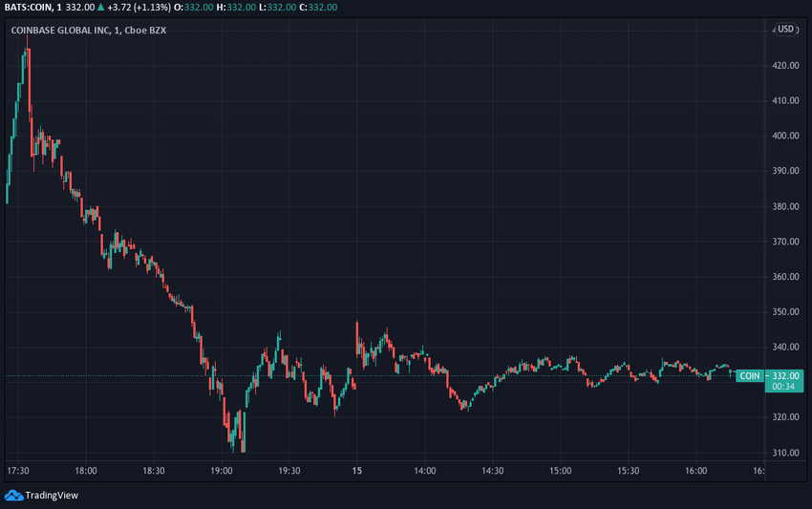812x509 pixels.
Task: Click the 14:30 time axis label
Action: pyautogui.click(x=493, y=471)
